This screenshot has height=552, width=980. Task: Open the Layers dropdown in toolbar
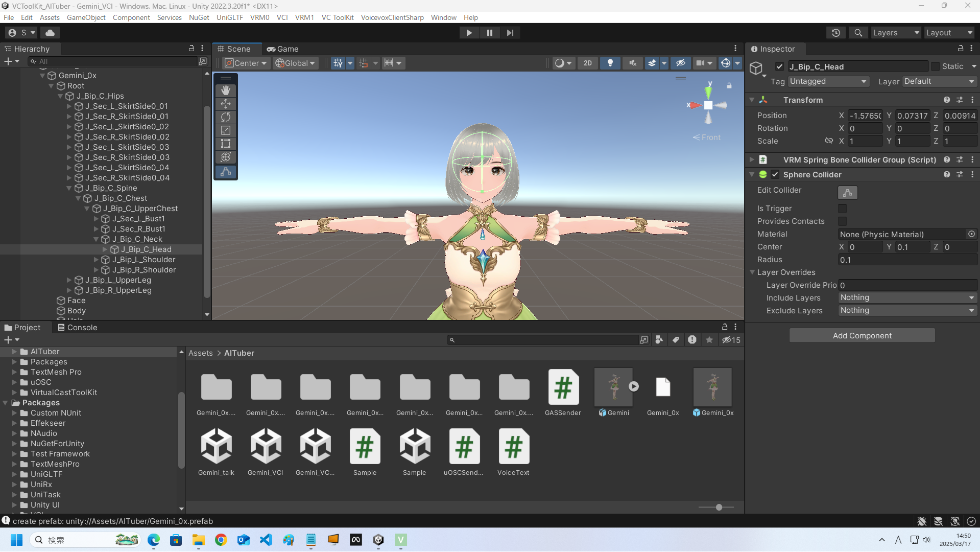(896, 33)
